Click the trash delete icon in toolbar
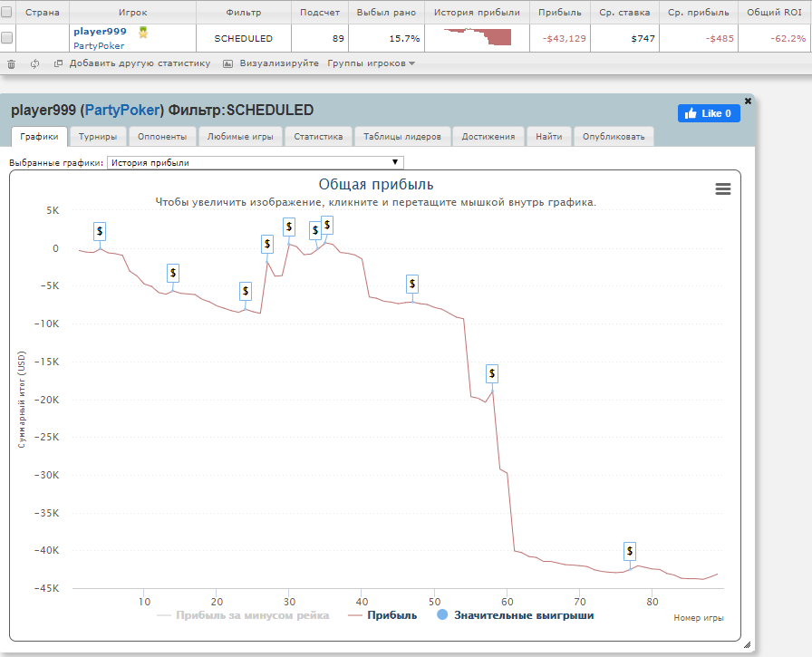 [x=11, y=64]
